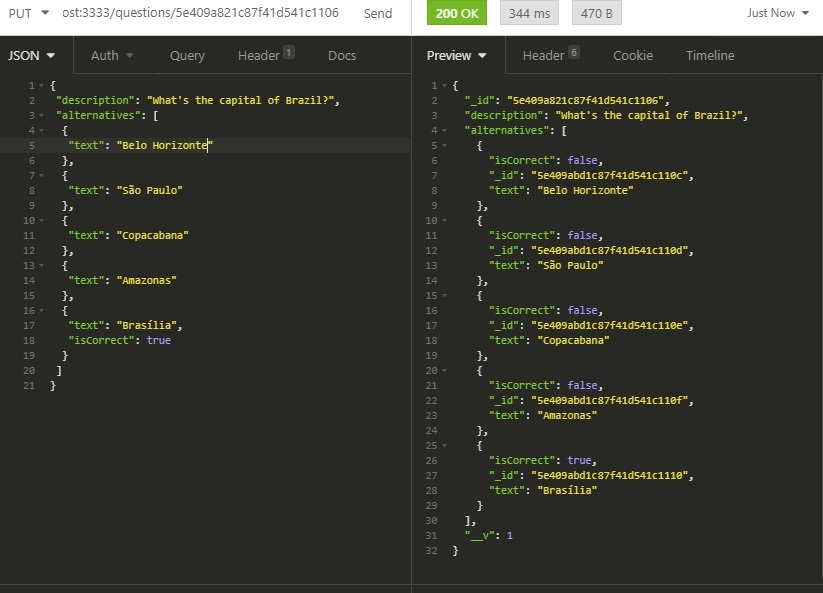Collapse alternatives array fold at request line 3
The height and width of the screenshot is (593, 823).
tap(41, 115)
